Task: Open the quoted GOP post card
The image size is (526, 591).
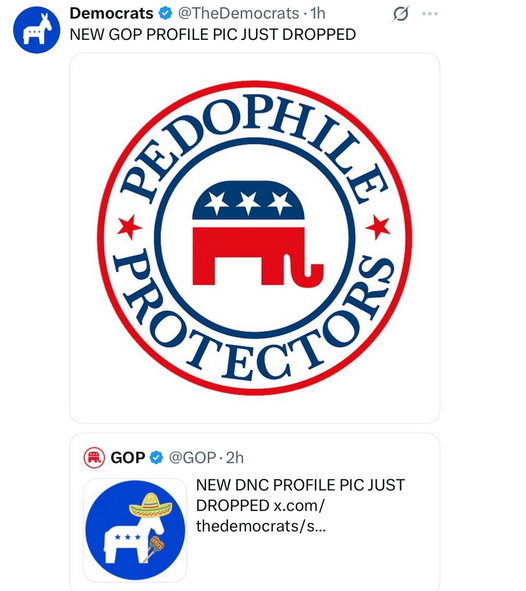Action: (255, 512)
